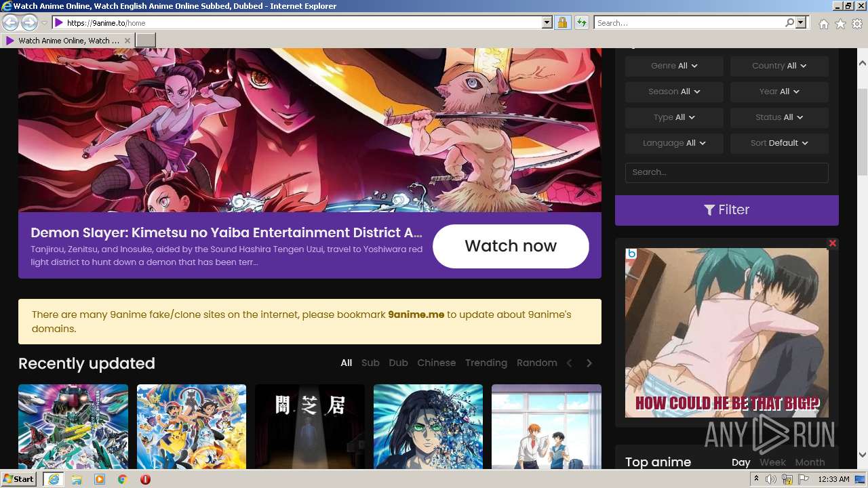Close the ad with red X
Viewport: 868px width, 488px height.
tap(833, 243)
